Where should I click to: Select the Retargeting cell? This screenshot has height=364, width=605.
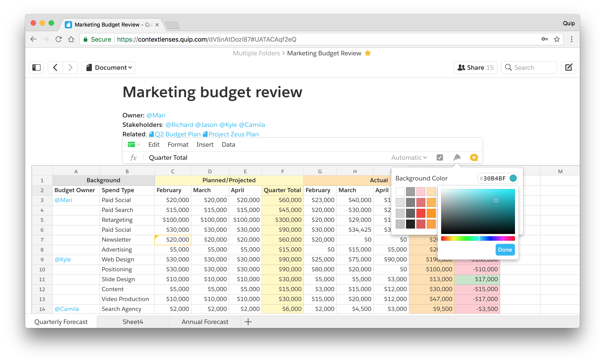pyautogui.click(x=127, y=220)
